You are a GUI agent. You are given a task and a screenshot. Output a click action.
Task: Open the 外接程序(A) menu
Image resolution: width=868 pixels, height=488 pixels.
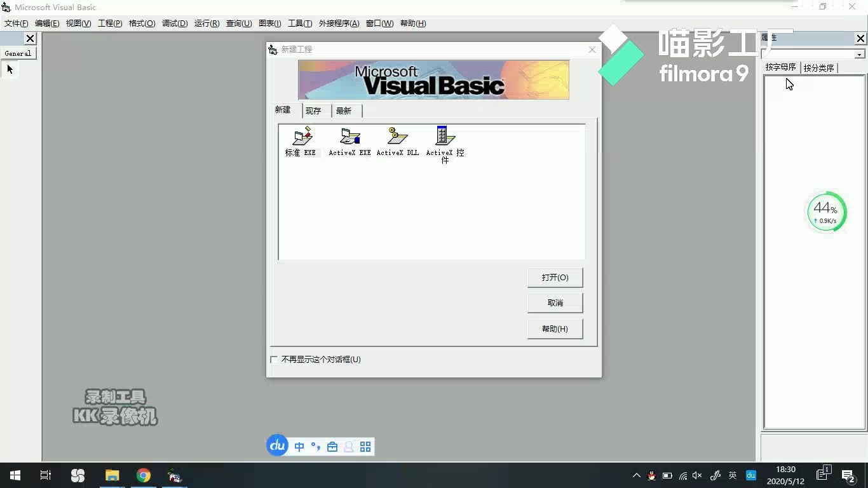339,24
